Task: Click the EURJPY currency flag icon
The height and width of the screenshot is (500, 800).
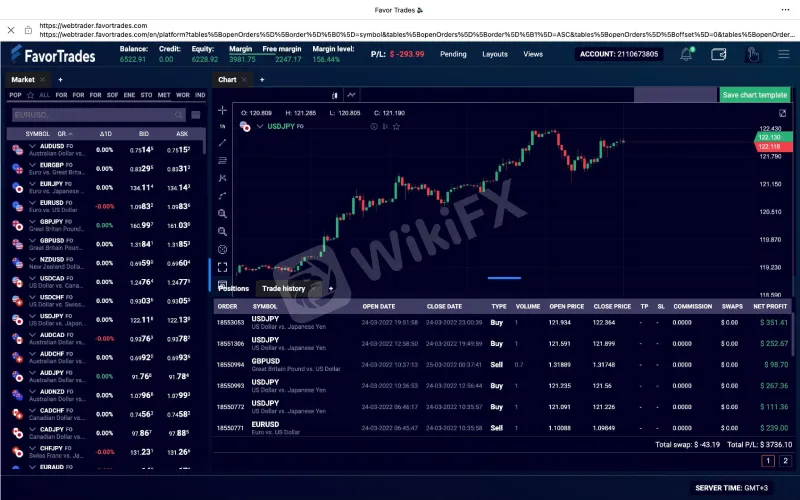Action: (17, 188)
